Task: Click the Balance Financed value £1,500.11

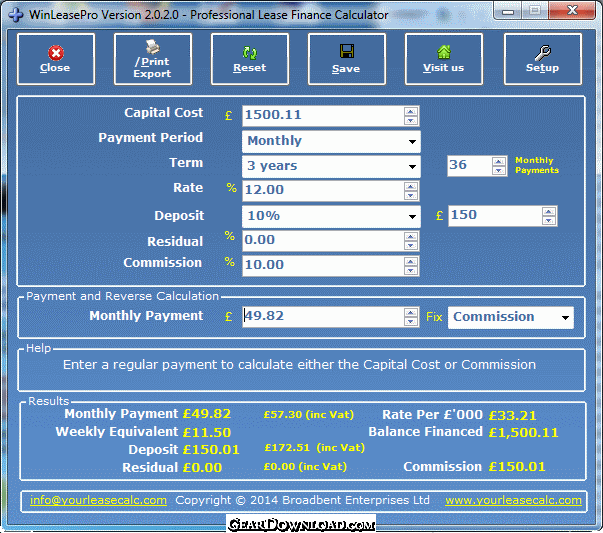Action: (523, 433)
